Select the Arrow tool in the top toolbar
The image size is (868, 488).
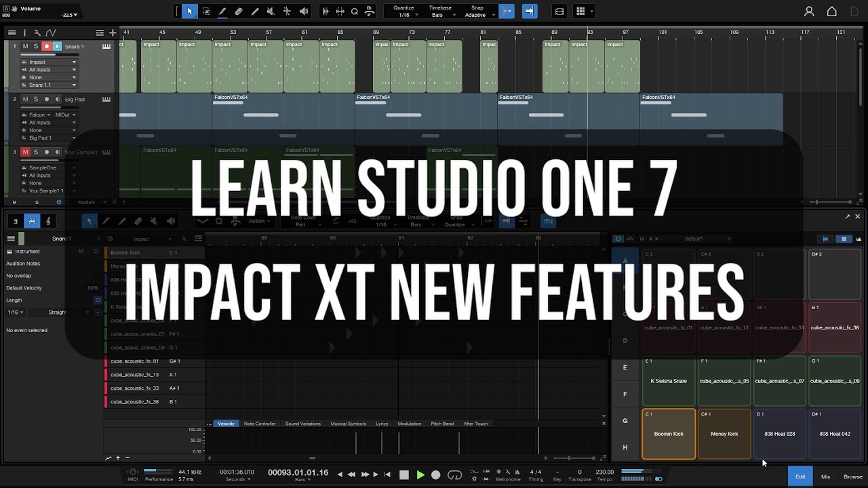190,11
